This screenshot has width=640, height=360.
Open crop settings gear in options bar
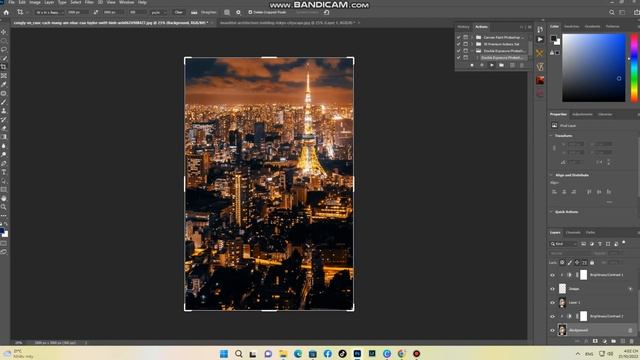(238, 12)
